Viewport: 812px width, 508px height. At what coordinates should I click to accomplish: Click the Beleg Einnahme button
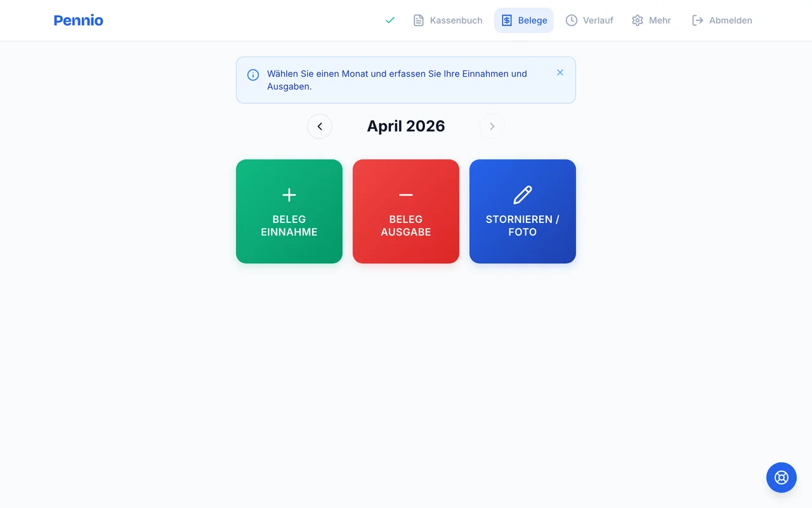pyautogui.click(x=289, y=211)
